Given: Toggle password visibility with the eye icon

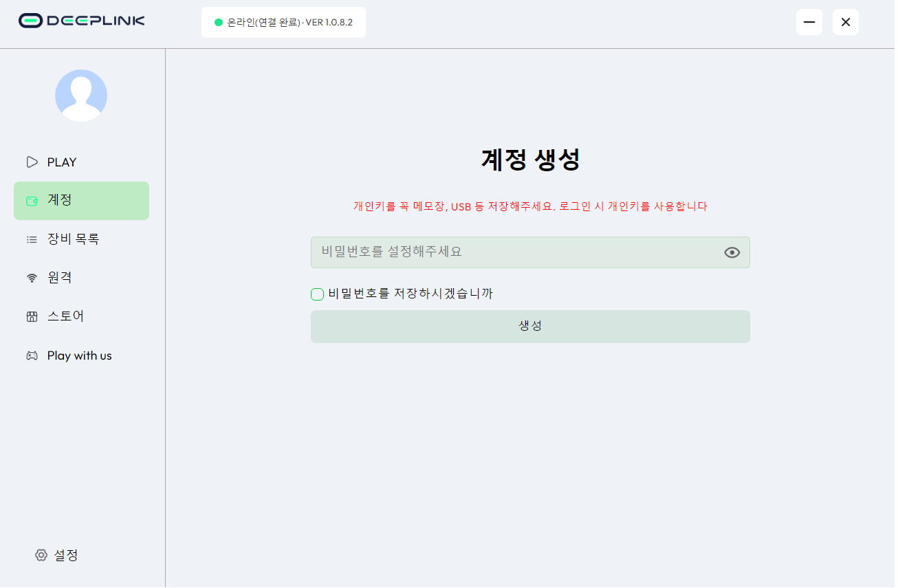Looking at the screenshot, I should point(732,252).
